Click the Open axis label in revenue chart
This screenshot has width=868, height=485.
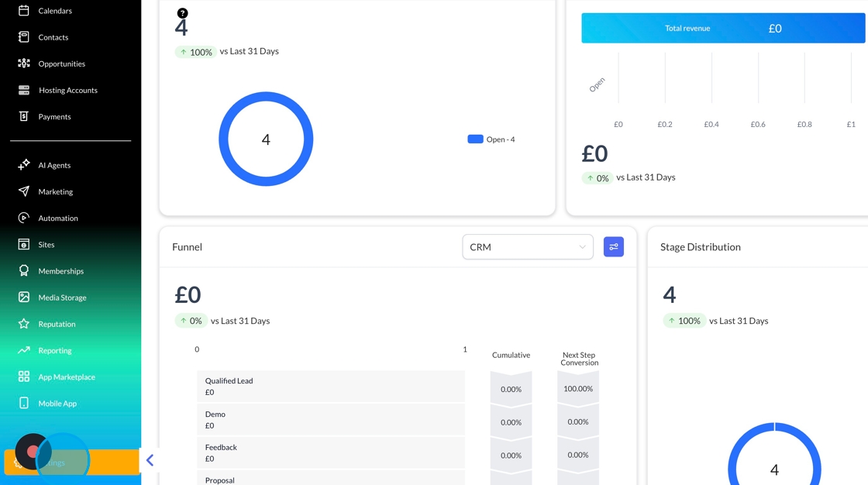(597, 84)
